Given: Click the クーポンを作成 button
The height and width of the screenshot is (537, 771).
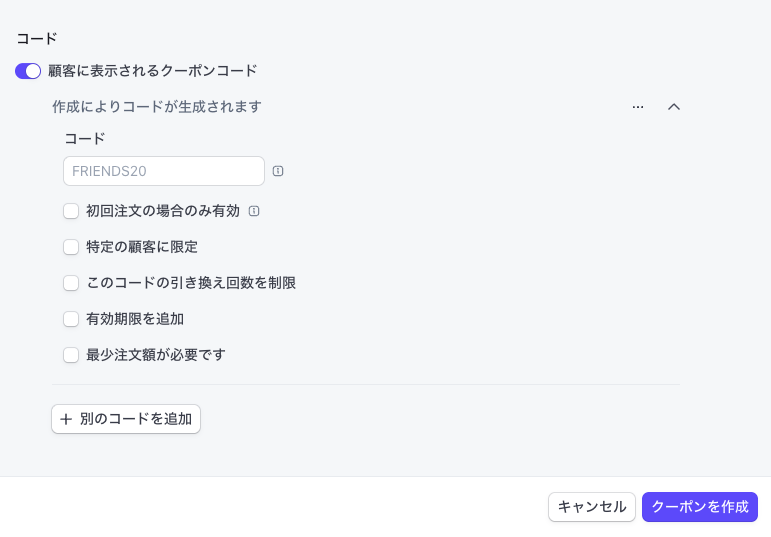Looking at the screenshot, I should [700, 507].
